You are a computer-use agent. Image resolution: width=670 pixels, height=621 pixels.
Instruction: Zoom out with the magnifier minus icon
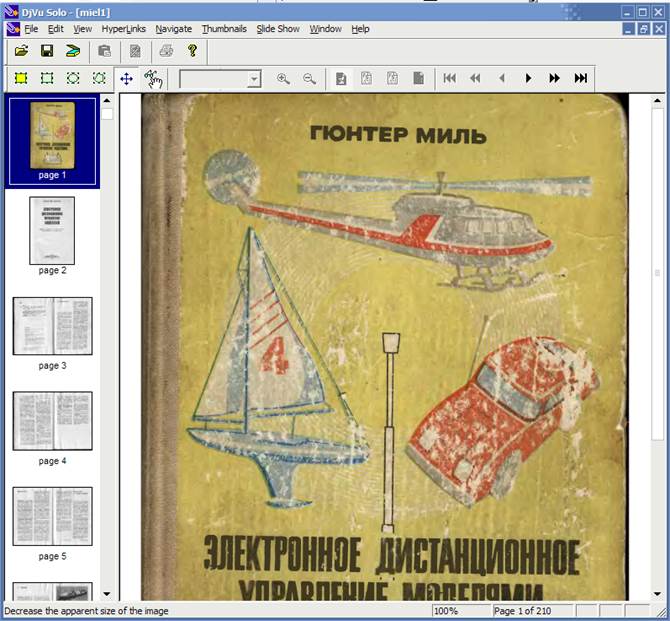(x=309, y=79)
